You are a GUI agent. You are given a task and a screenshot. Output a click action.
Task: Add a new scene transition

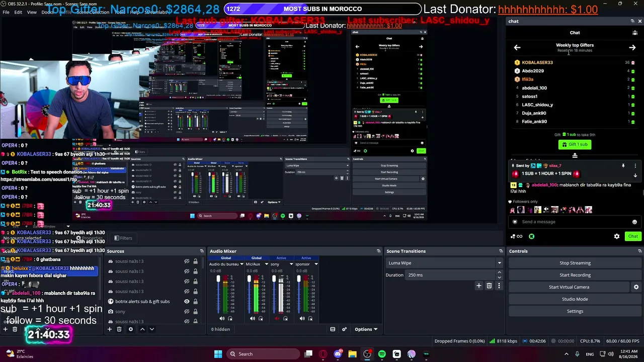(479, 286)
